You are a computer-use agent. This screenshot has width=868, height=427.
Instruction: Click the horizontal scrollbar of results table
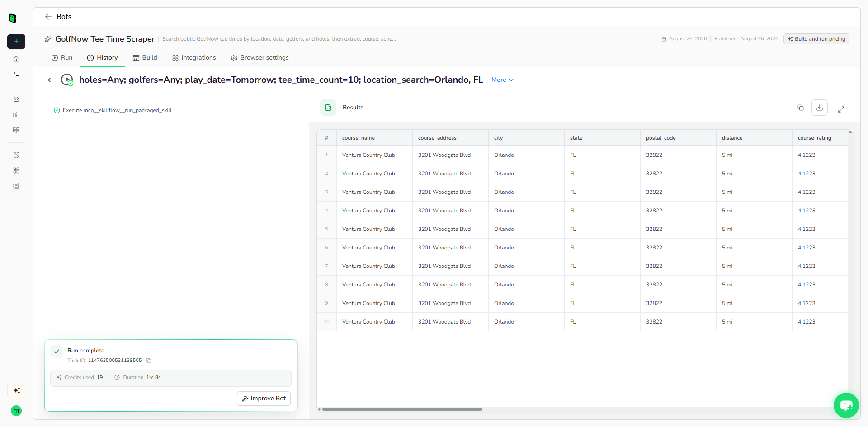coord(402,409)
